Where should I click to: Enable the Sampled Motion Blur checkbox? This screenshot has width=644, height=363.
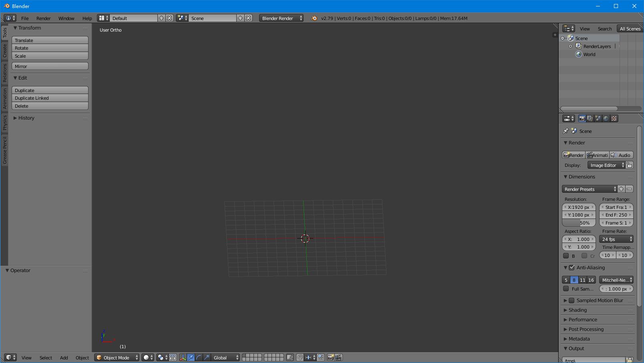572,300
